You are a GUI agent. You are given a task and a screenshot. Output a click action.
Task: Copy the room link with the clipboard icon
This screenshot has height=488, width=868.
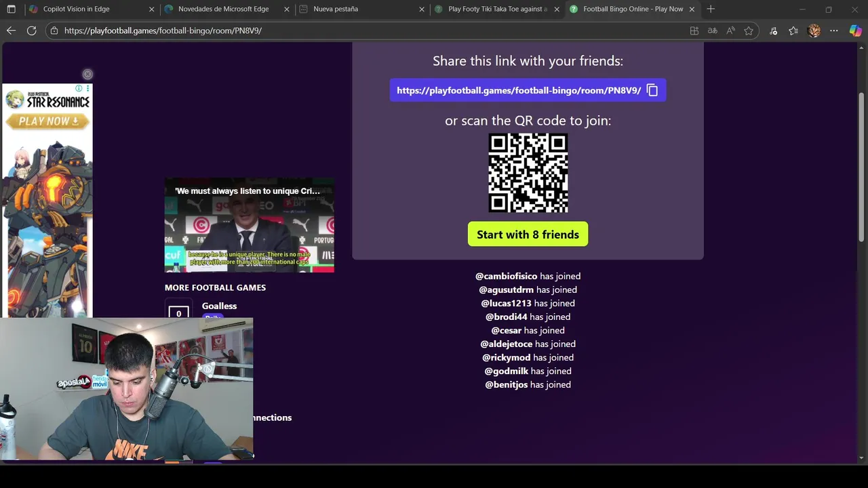pos(652,90)
